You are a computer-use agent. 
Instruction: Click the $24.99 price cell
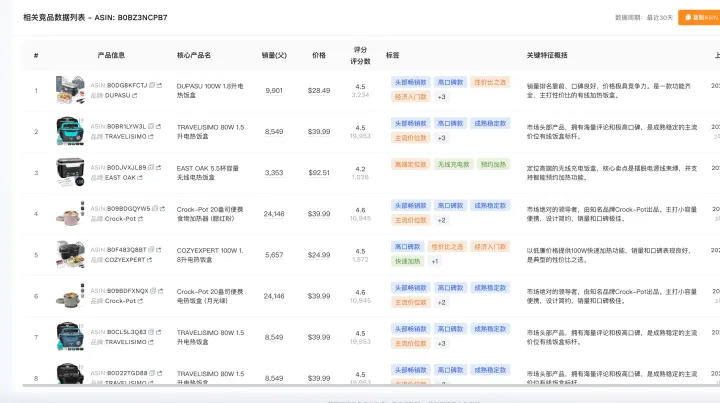pyautogui.click(x=319, y=255)
